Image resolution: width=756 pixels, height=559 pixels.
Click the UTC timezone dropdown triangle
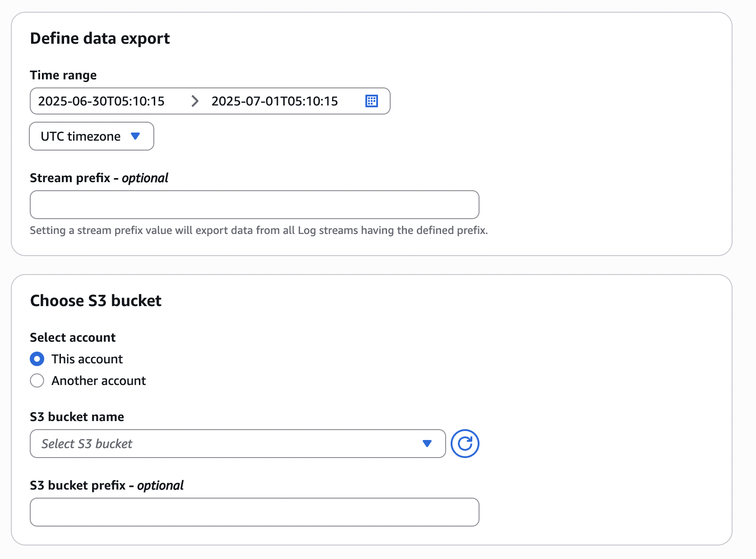point(135,136)
